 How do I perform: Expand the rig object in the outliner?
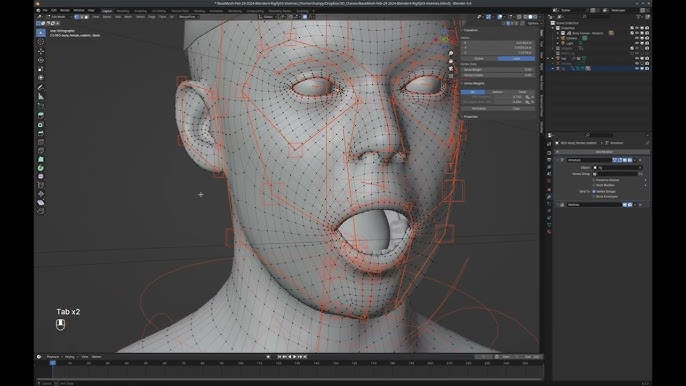553,68
